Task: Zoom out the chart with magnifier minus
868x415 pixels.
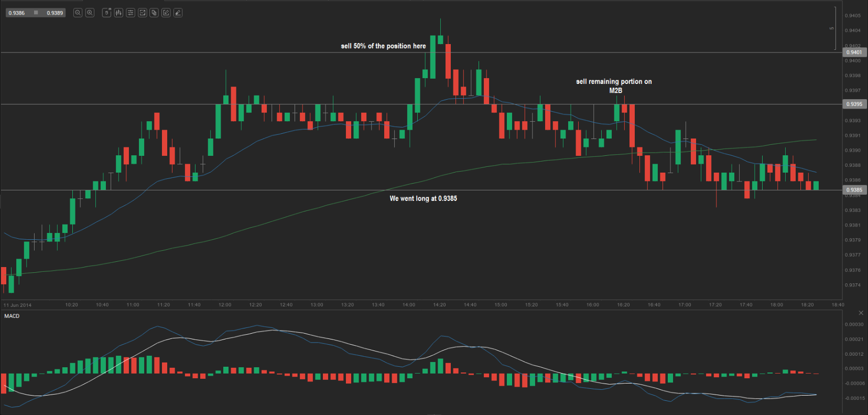Action: tap(78, 13)
